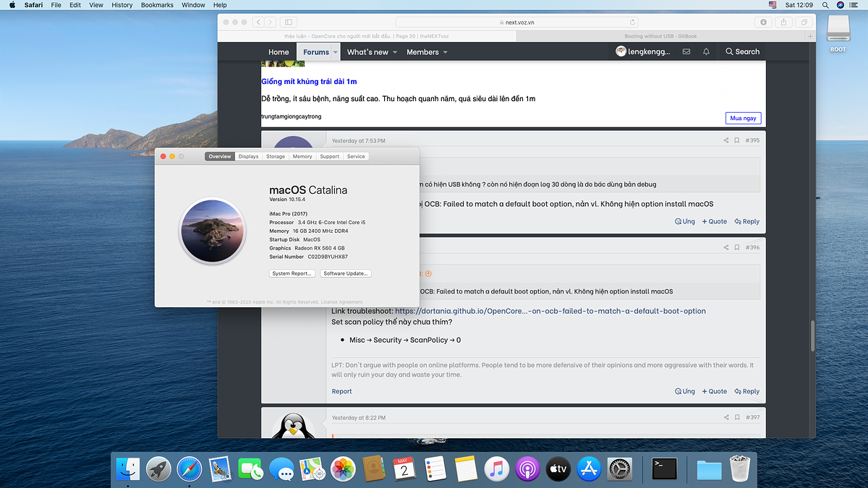
Task: Open the Downloads folder in Dock
Action: click(x=709, y=469)
